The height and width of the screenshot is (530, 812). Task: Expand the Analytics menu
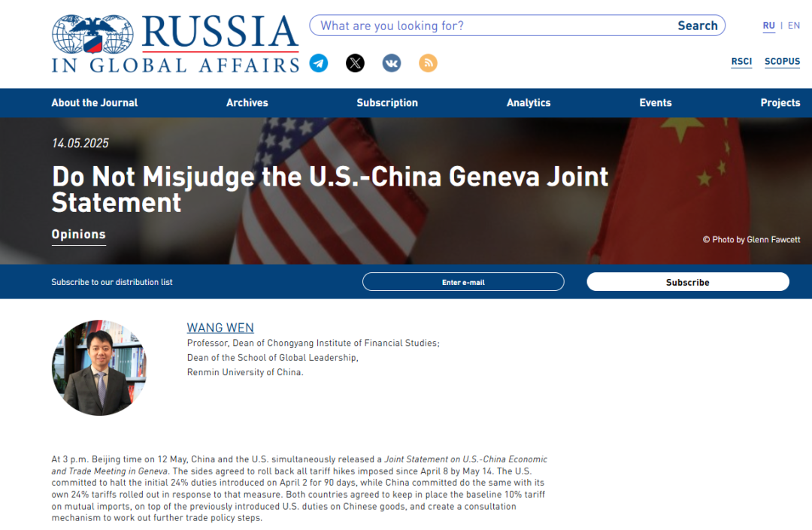point(529,103)
